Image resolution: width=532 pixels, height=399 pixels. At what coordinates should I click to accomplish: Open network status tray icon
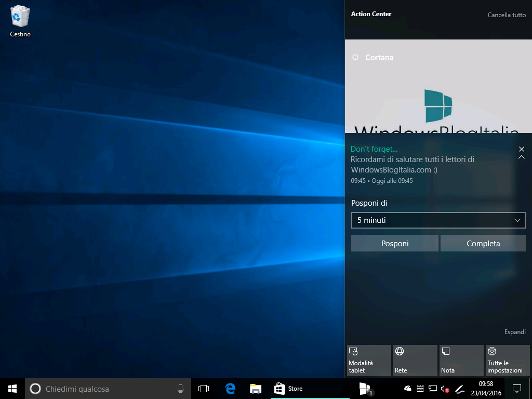click(433, 389)
